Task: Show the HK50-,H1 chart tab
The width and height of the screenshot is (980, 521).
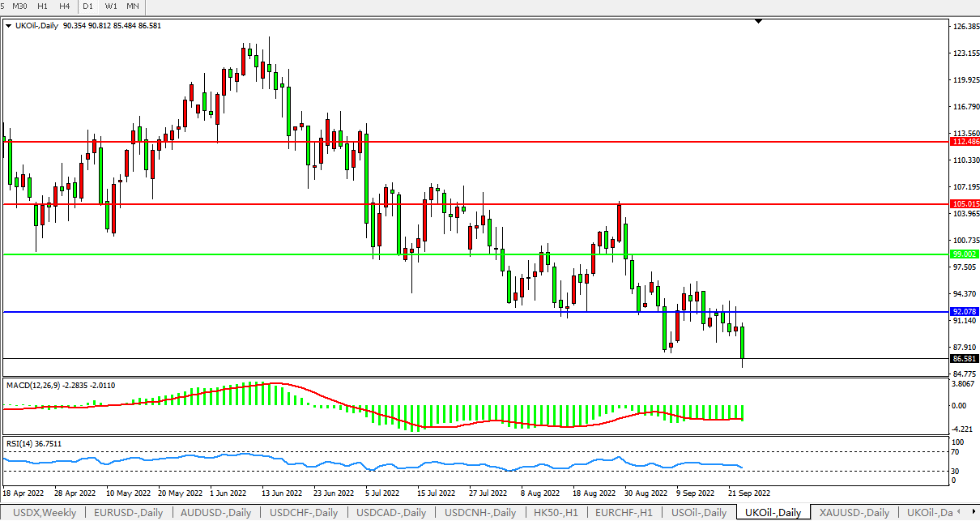Action: pos(554,512)
